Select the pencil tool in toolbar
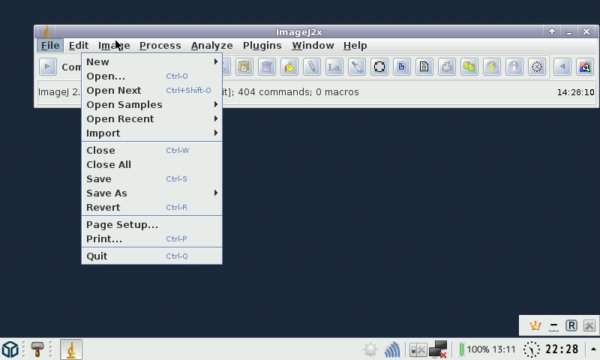Viewport: 600px width, 360px height. click(x=312, y=67)
